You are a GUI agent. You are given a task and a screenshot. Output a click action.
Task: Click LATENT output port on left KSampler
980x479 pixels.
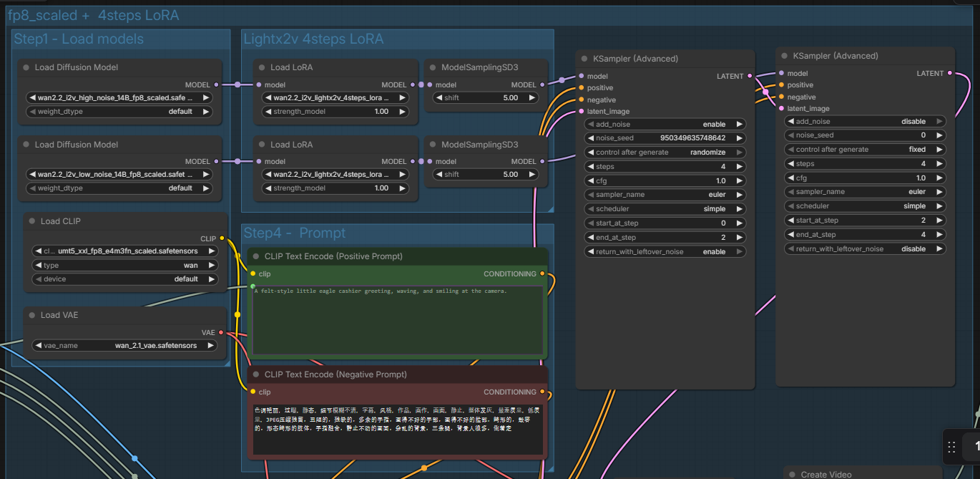click(750, 76)
